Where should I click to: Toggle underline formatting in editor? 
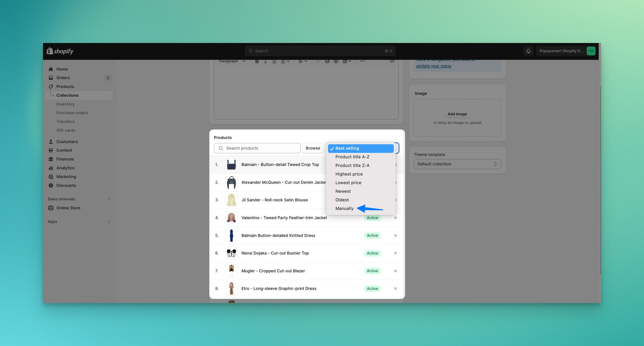(274, 61)
